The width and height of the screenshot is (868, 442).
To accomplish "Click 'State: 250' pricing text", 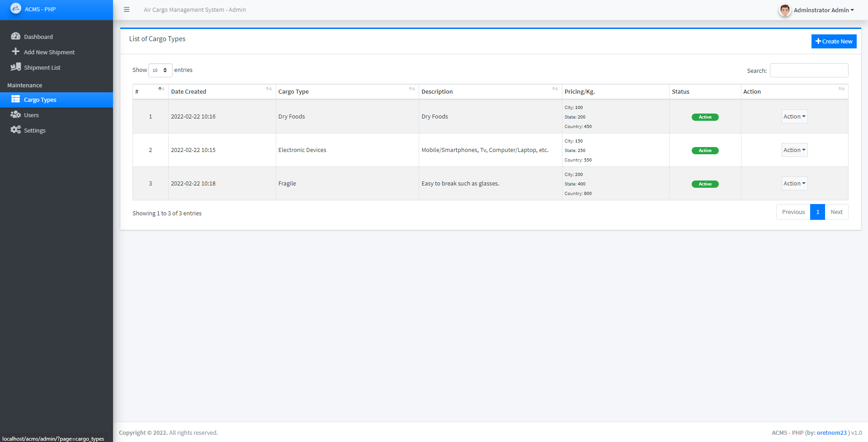I will [x=575, y=150].
